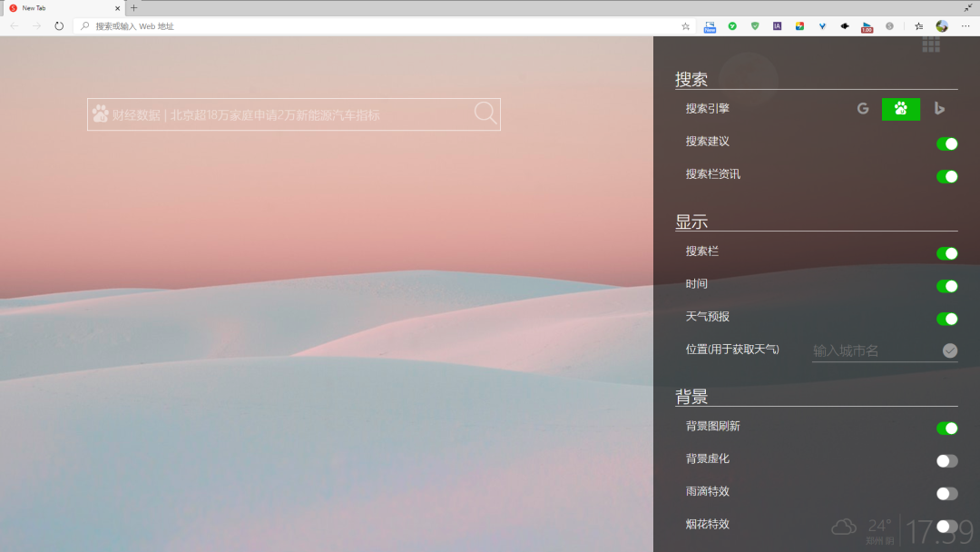Click the 搜索 section heading

691,79
